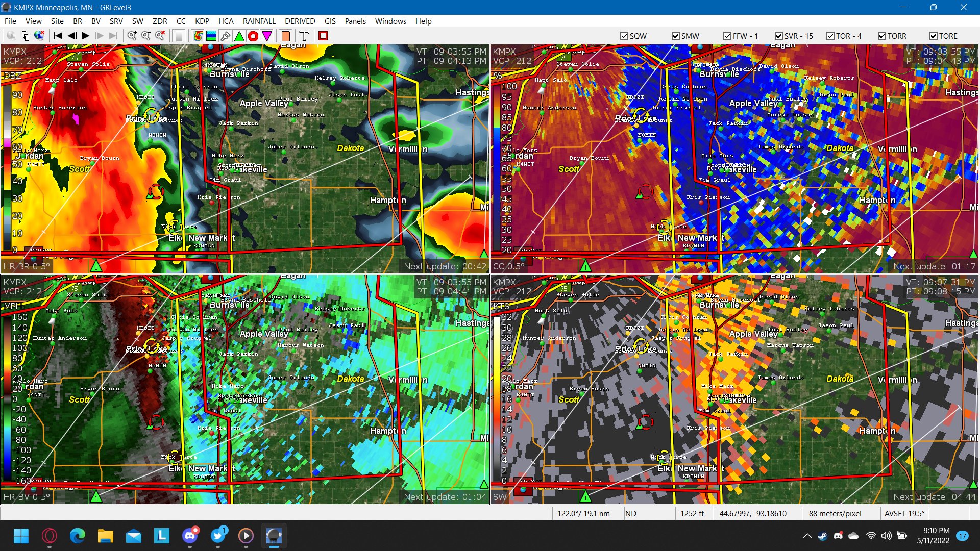Toggle the text labels T icon
The image size is (980, 551).
pos(304,36)
